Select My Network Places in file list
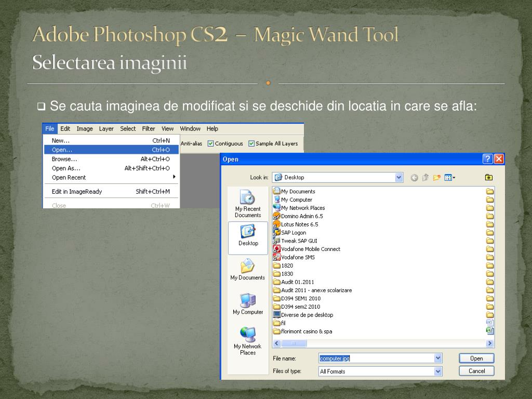The height and width of the screenshot is (399, 532). point(299,208)
